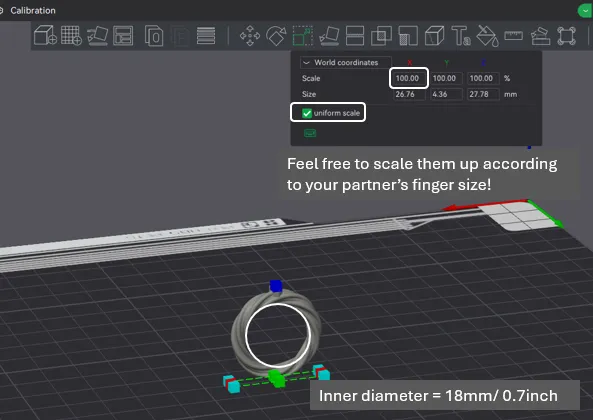This screenshot has width=593, height=420.
Task: Select the Auto orient tool
Action: 98,36
